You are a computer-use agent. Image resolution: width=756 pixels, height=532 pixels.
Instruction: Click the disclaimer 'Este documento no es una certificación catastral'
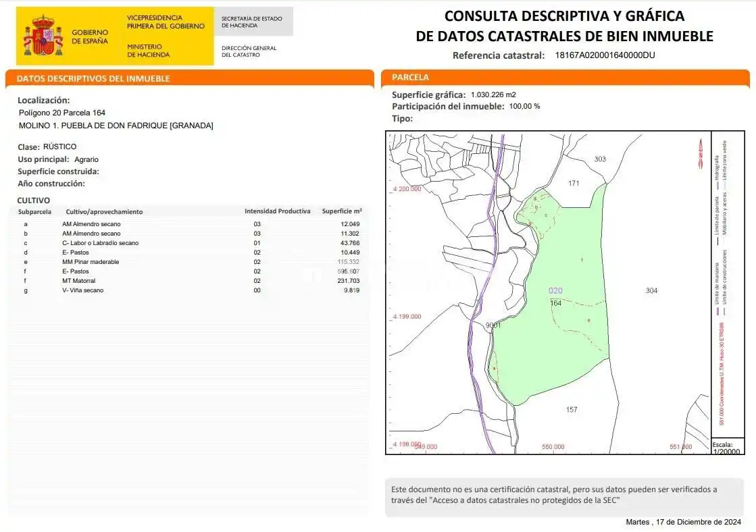pos(554,495)
